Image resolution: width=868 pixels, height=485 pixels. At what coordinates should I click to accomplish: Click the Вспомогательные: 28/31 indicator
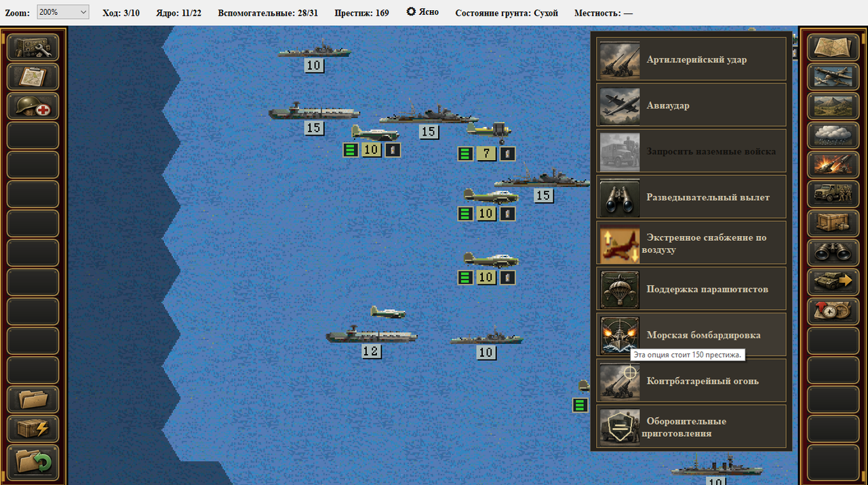(x=268, y=13)
